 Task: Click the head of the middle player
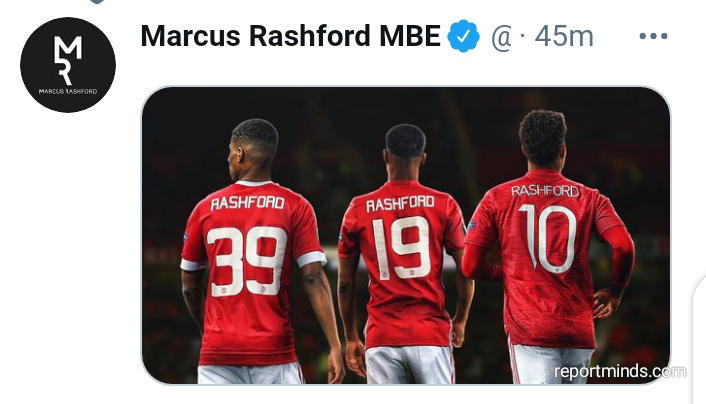click(x=405, y=152)
